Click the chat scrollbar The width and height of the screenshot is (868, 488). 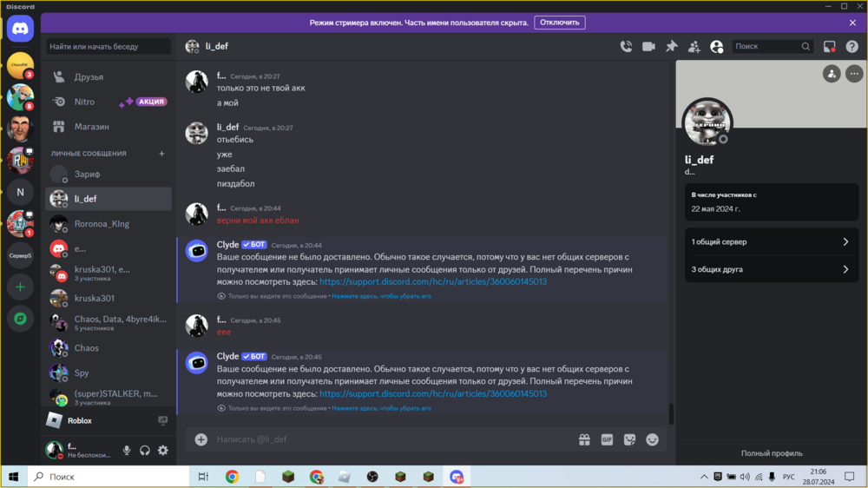[672, 413]
